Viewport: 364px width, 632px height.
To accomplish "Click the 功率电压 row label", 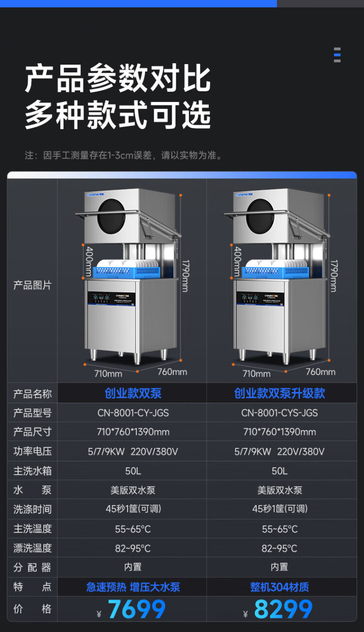I will click(32, 451).
